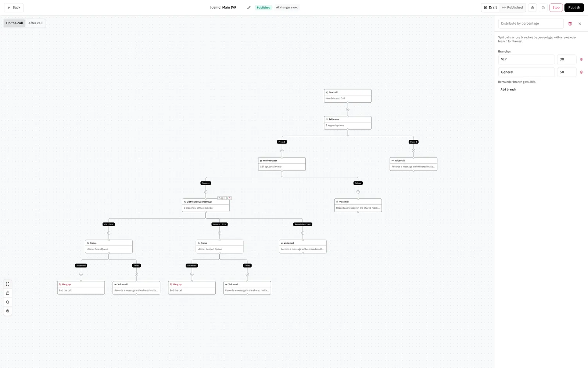Add a step under the Failure branch

(x=358, y=192)
